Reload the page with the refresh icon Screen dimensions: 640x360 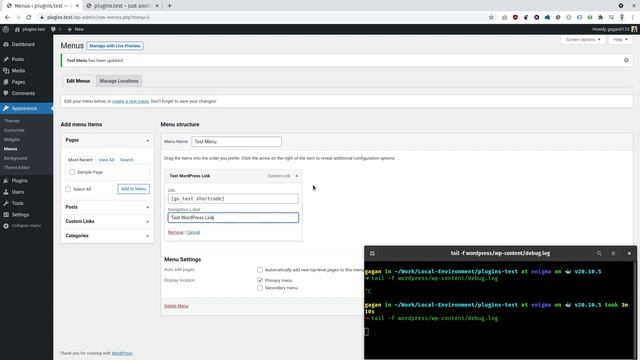click(29, 18)
